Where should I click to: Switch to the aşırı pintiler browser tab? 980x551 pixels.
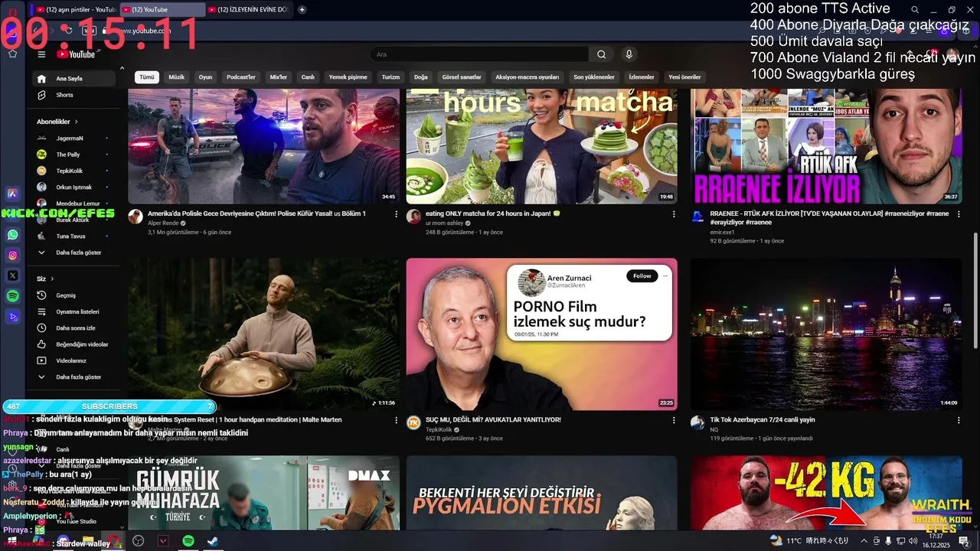point(77,10)
